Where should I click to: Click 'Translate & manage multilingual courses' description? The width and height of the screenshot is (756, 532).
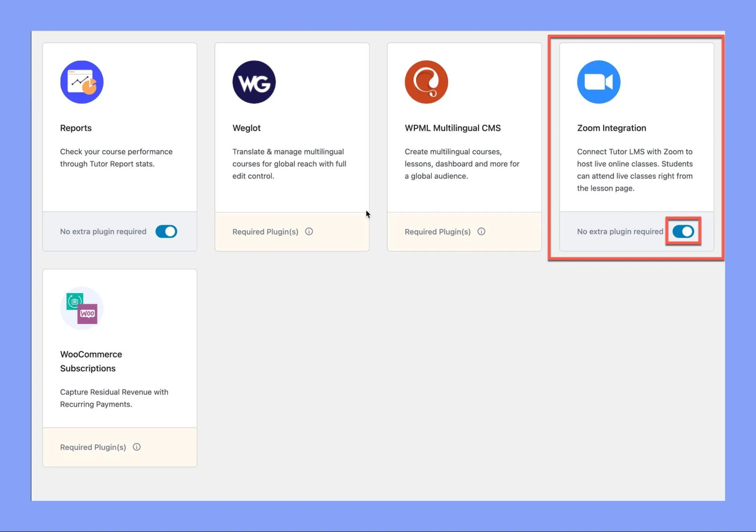(x=289, y=164)
